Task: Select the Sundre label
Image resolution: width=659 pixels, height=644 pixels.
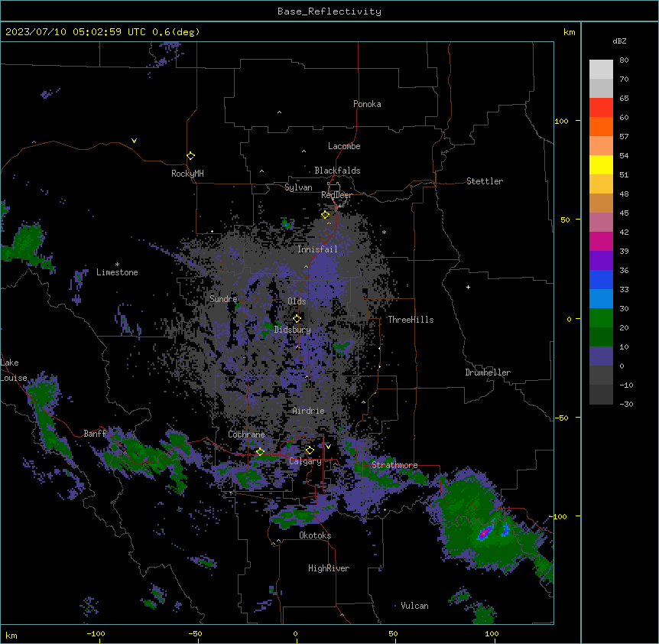Action: (x=223, y=299)
